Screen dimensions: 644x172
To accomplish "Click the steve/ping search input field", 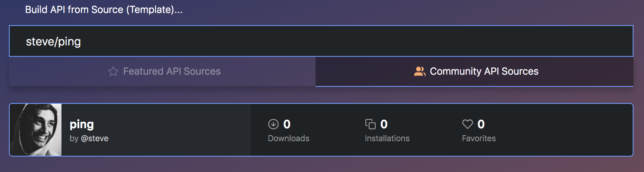I will pyautogui.click(x=321, y=41).
